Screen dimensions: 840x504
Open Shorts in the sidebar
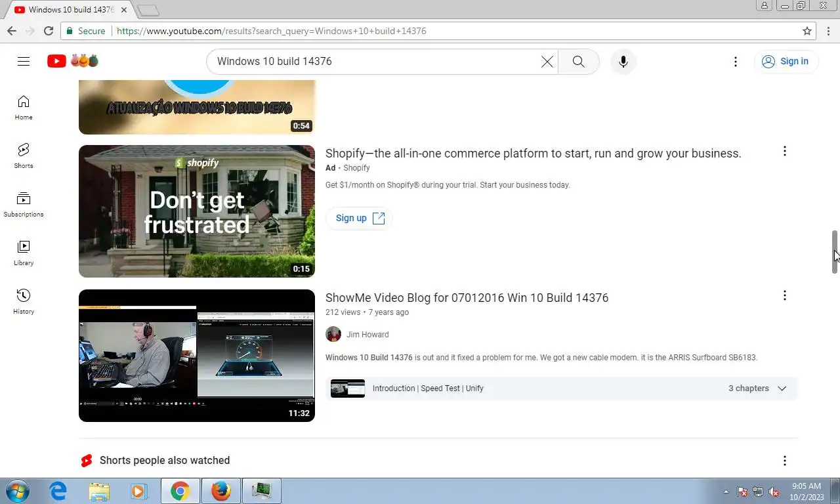pos(24,156)
